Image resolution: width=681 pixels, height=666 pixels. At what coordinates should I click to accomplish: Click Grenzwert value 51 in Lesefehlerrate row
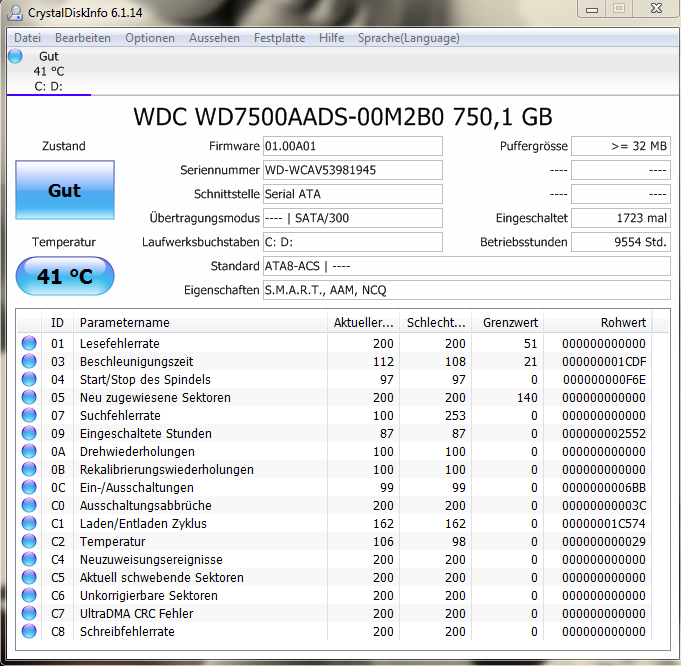click(x=531, y=344)
